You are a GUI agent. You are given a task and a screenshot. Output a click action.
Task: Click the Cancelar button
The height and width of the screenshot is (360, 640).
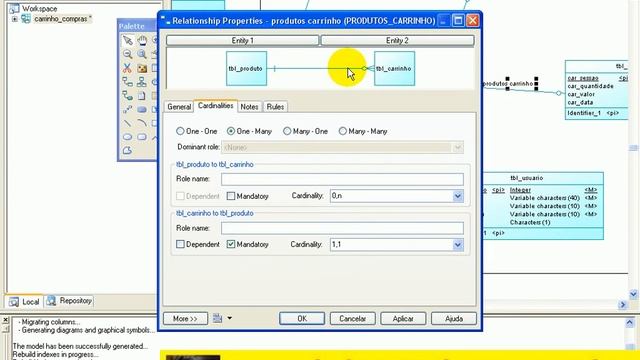pyautogui.click(x=353, y=318)
